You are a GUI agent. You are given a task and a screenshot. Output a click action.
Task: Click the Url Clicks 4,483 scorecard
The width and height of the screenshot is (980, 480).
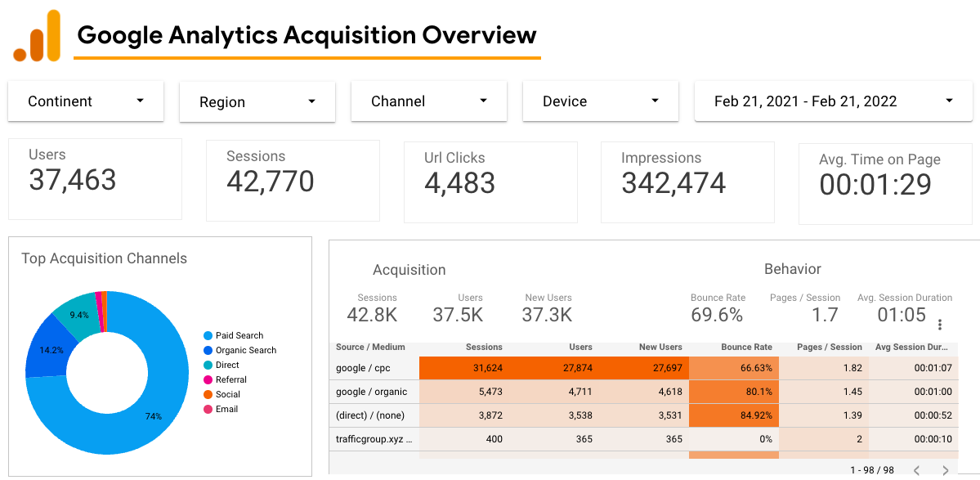[x=490, y=182]
